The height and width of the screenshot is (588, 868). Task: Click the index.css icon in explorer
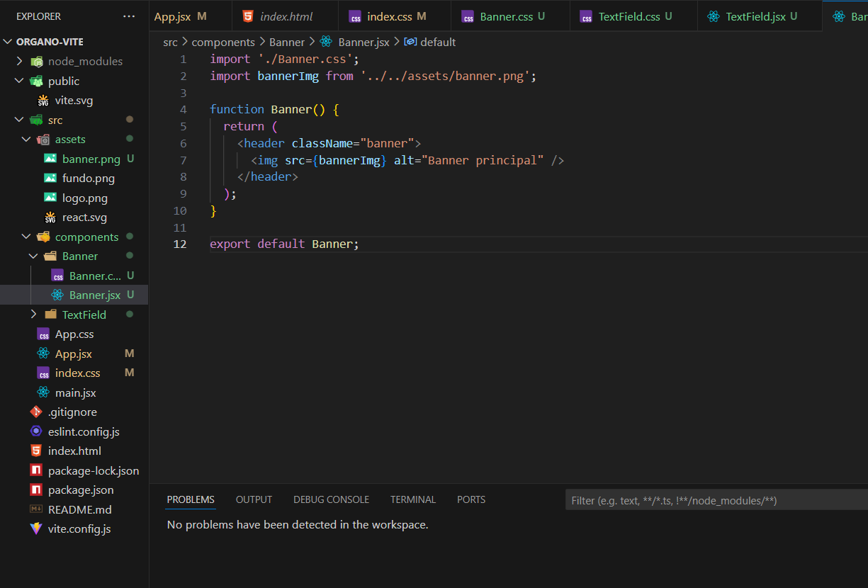coord(43,373)
